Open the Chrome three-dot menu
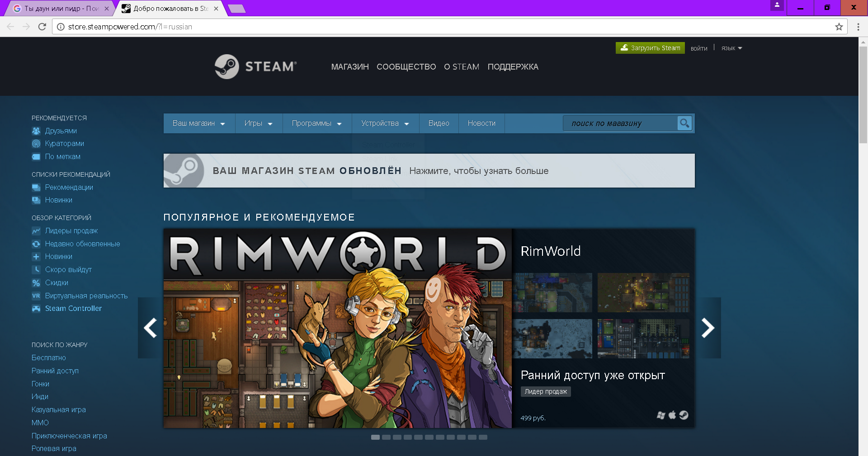868x456 pixels. click(858, 27)
